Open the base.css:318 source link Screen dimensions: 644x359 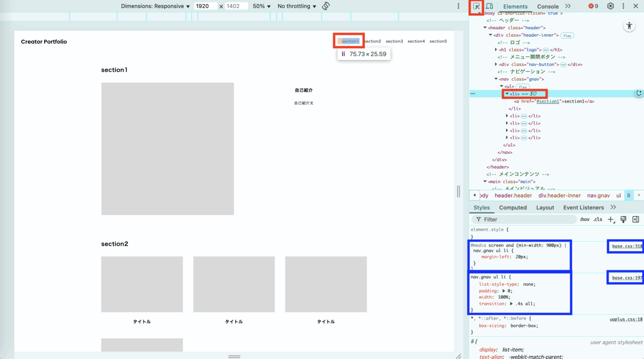coord(627,246)
